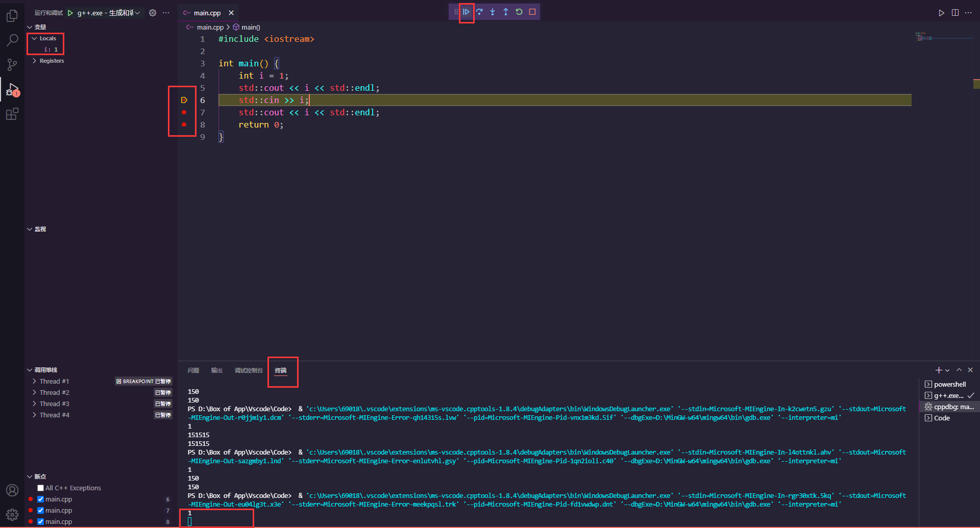
Task: Switch to the 调试控制台 tab
Action: [249, 370]
